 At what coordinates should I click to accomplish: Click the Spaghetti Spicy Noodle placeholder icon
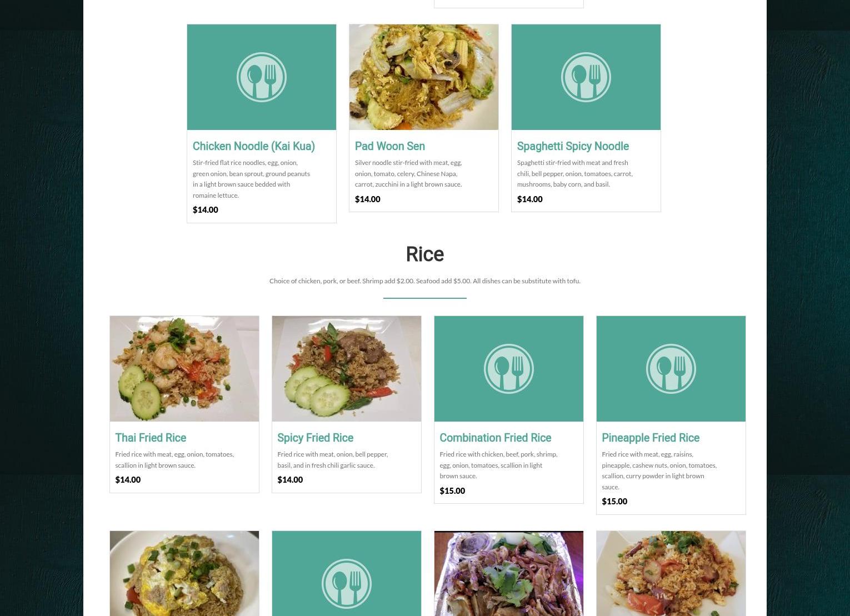tap(586, 77)
